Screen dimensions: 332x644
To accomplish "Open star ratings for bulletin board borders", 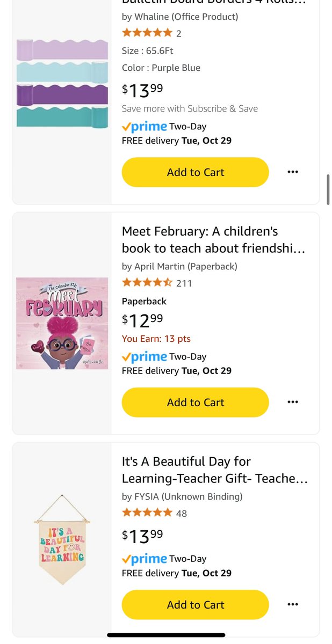I will coord(147,33).
